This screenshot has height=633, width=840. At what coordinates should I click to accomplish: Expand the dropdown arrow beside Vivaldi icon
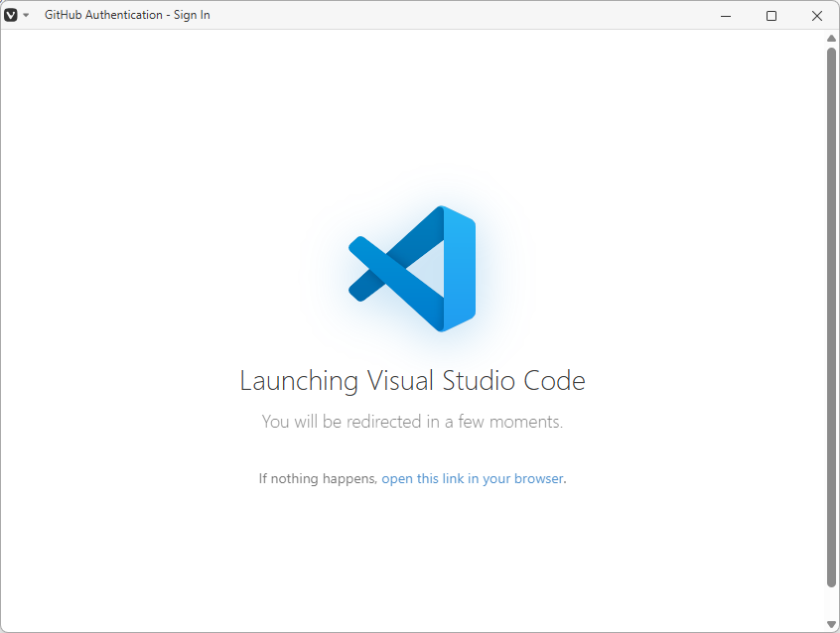click(x=26, y=15)
